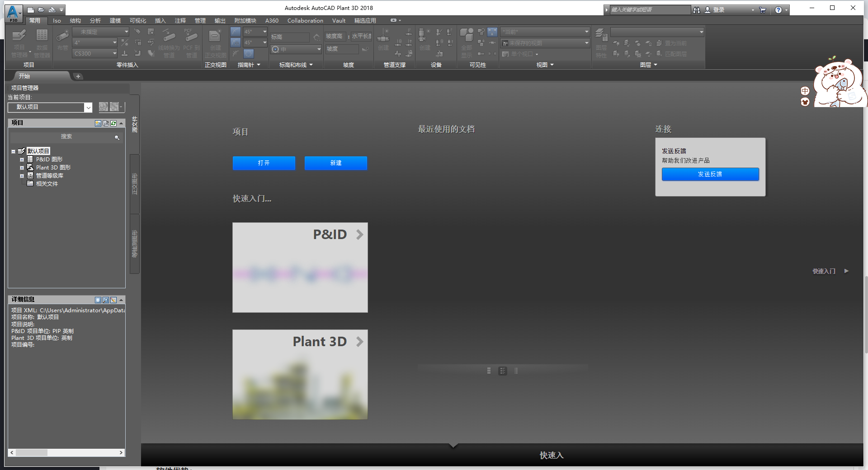Expand the Plant 3D 图形 tree node
This screenshot has height=470, width=868.
[x=22, y=167]
